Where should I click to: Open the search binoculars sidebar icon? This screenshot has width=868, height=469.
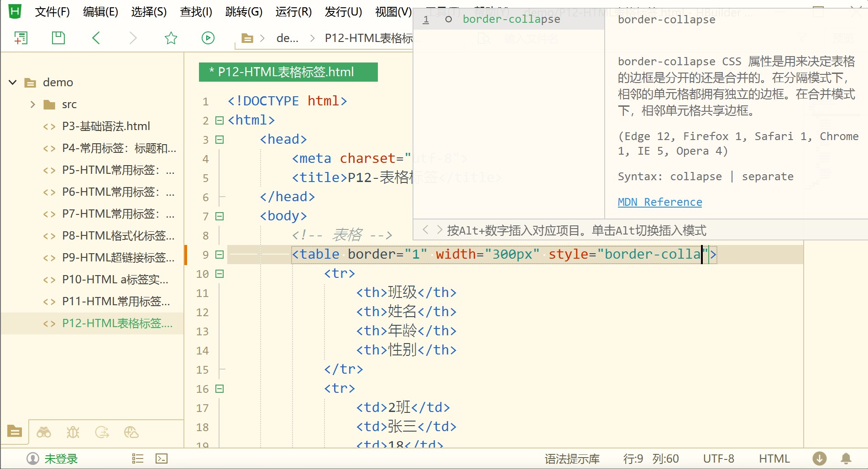44,432
